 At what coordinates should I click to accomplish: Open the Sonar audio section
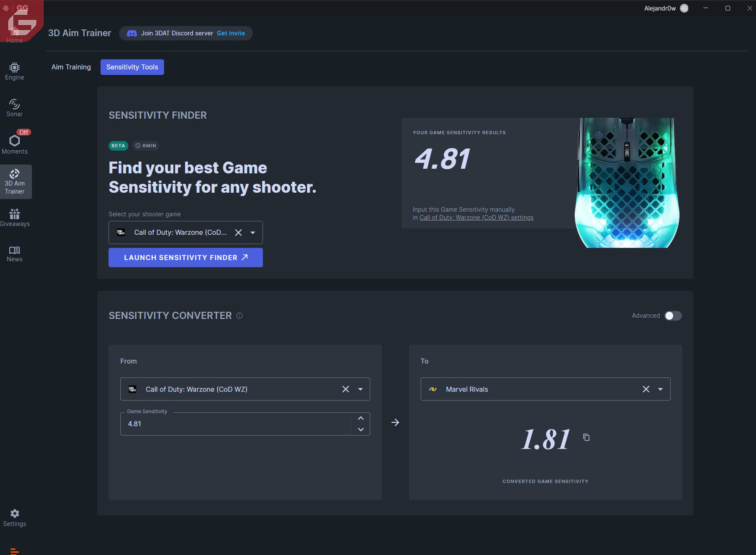click(14, 108)
